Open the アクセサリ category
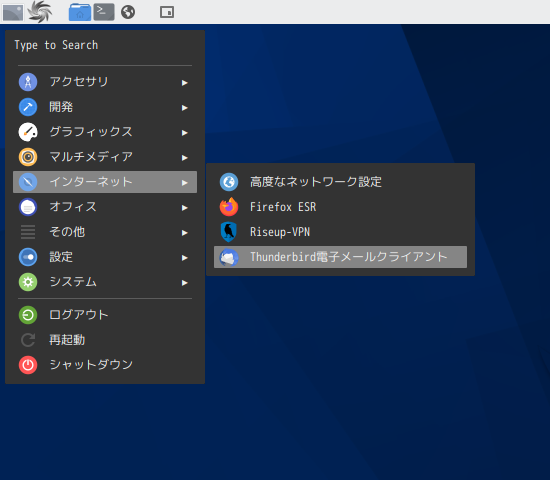The image size is (550, 480). [x=105, y=82]
